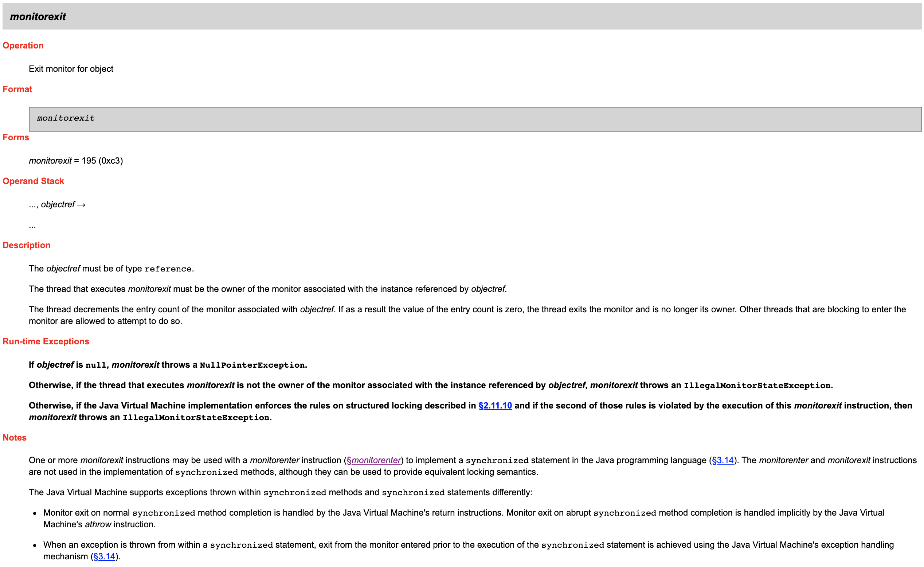Open the §3.14 link in last bullet

pos(104,557)
